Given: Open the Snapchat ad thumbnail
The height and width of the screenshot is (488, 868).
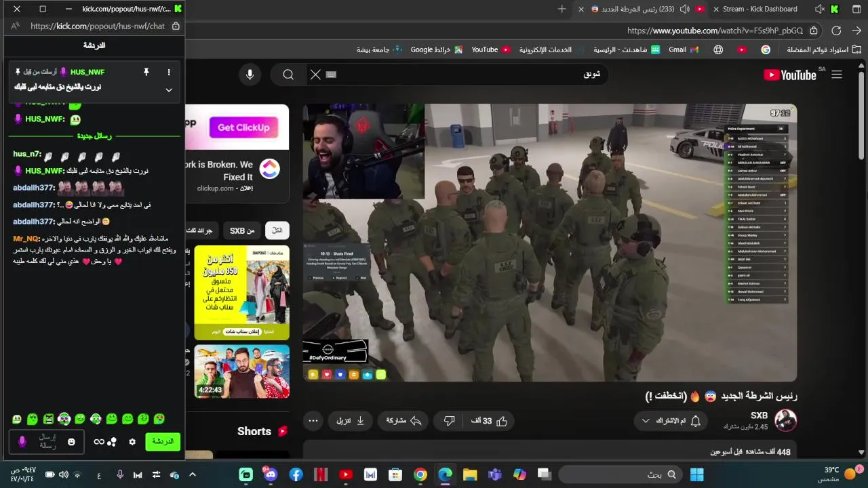Looking at the screenshot, I should coord(242,292).
